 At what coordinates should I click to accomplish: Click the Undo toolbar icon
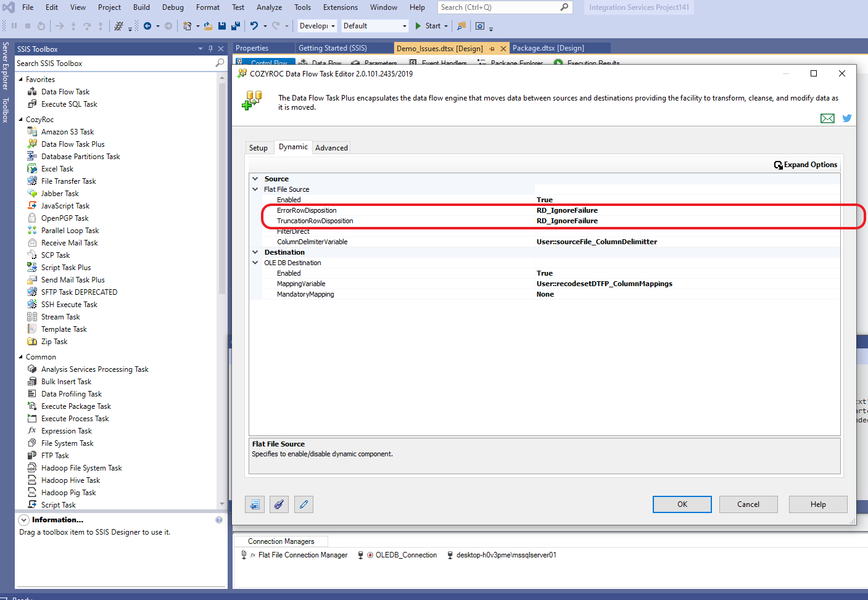pyautogui.click(x=254, y=26)
